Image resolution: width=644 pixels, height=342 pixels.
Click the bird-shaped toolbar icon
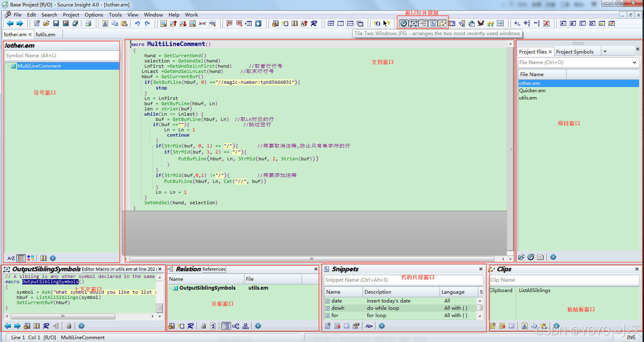(x=481, y=23)
